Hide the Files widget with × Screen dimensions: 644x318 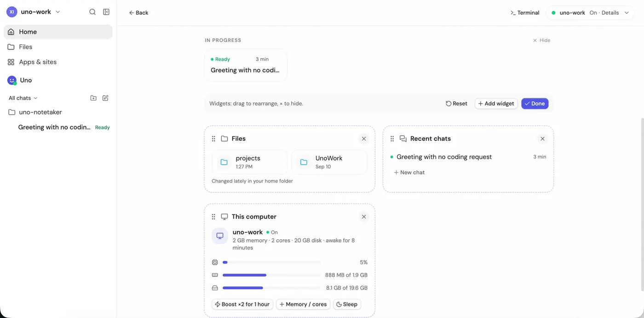tap(364, 139)
